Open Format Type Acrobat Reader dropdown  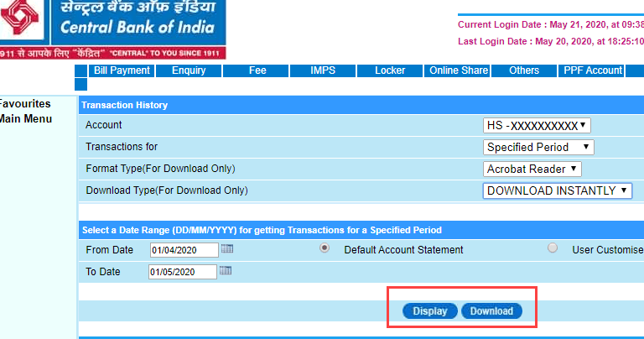coord(532,169)
